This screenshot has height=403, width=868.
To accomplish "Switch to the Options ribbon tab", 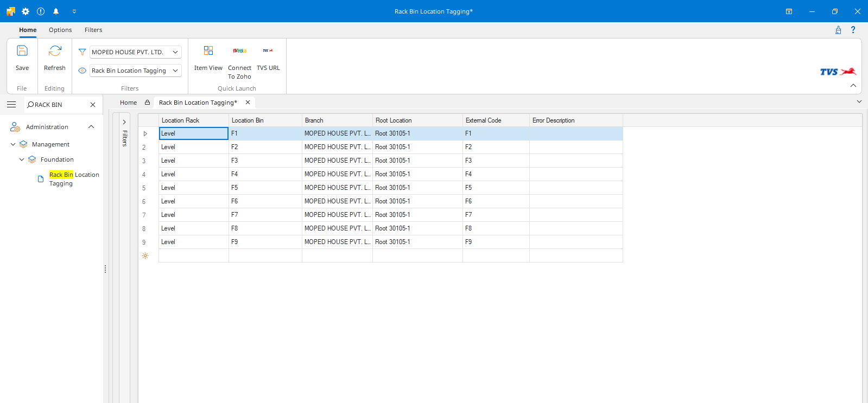I will 60,30.
